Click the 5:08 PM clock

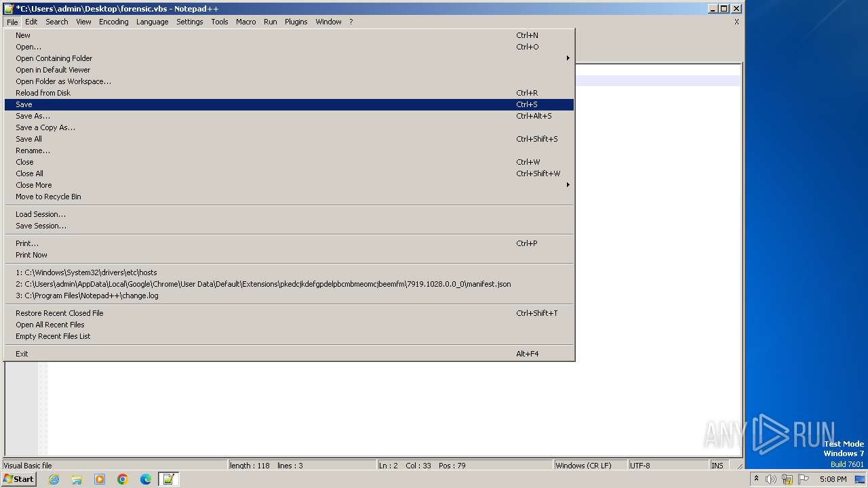point(833,479)
